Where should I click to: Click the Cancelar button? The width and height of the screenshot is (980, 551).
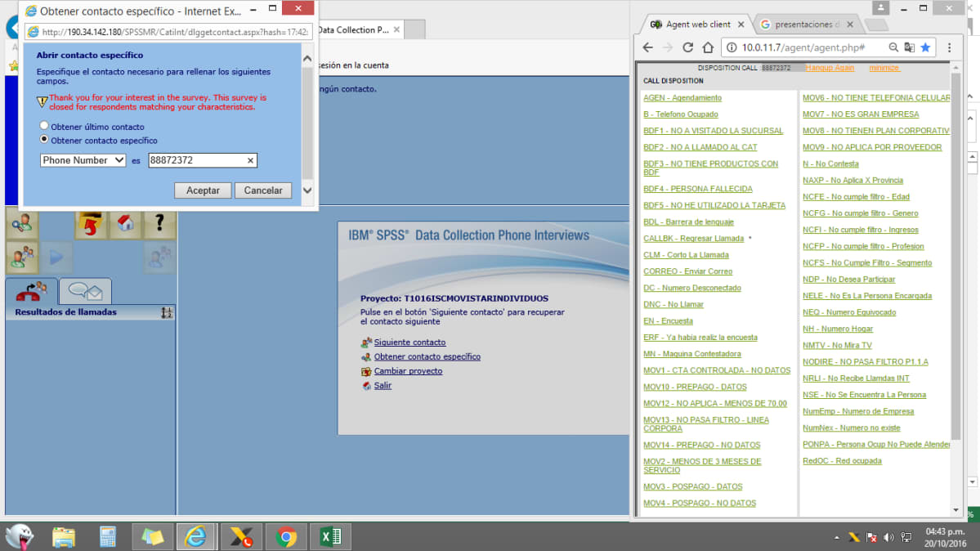click(263, 190)
